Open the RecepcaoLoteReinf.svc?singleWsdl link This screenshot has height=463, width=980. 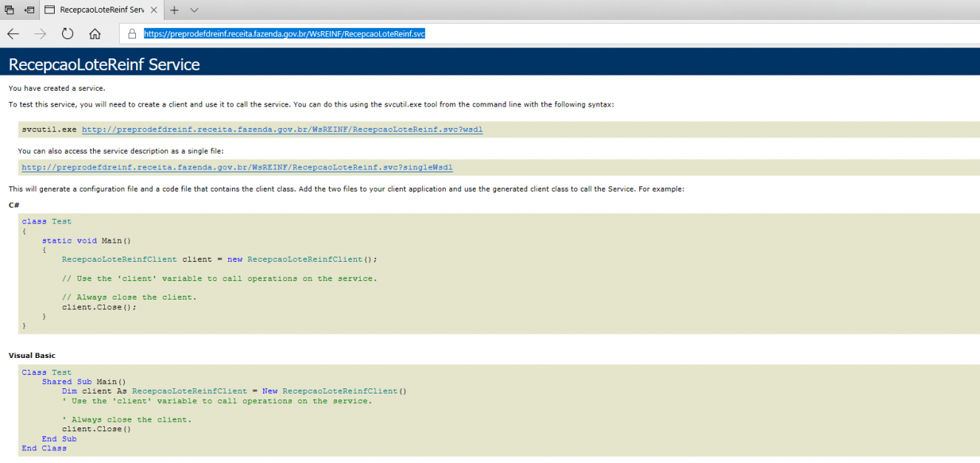coord(237,168)
